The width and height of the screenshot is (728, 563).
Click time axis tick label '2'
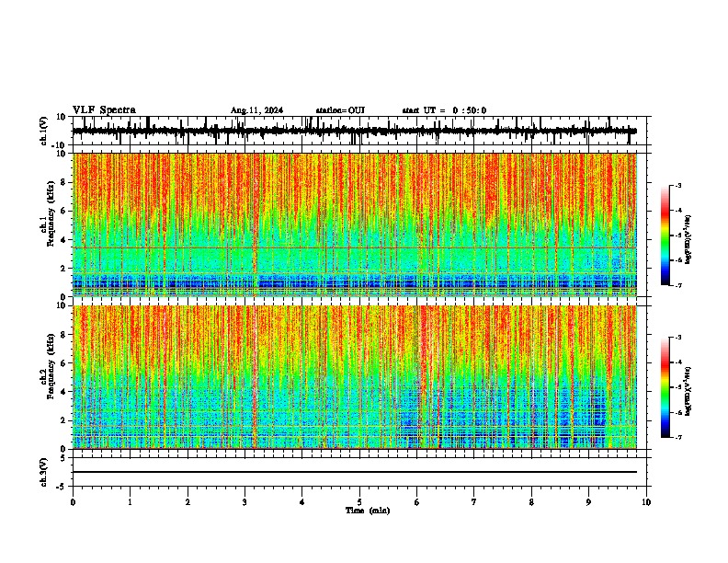(x=188, y=502)
